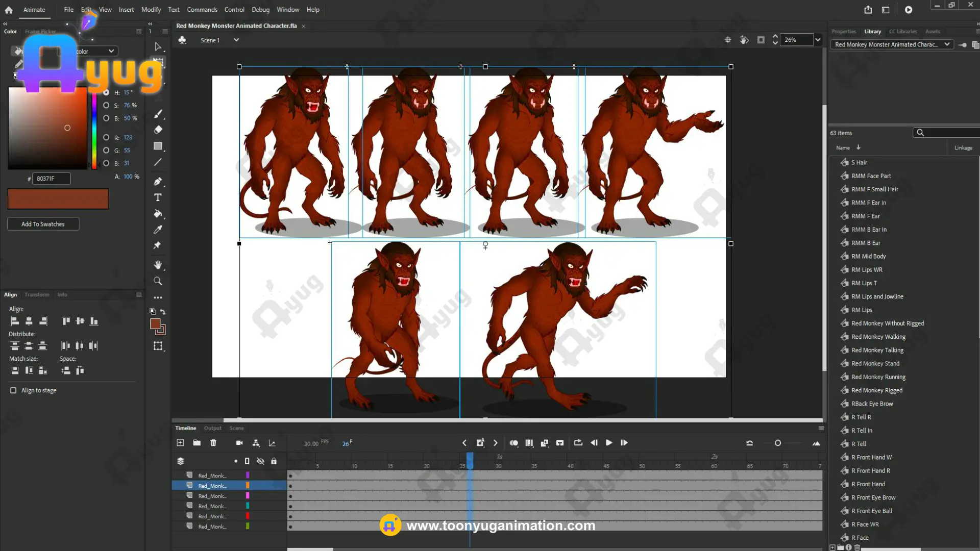Select the Hand tool

coord(158,265)
